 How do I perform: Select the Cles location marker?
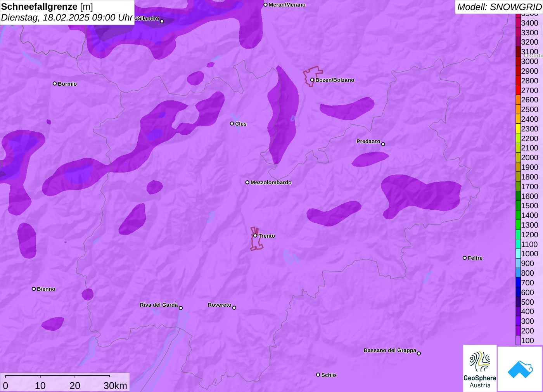(232, 124)
